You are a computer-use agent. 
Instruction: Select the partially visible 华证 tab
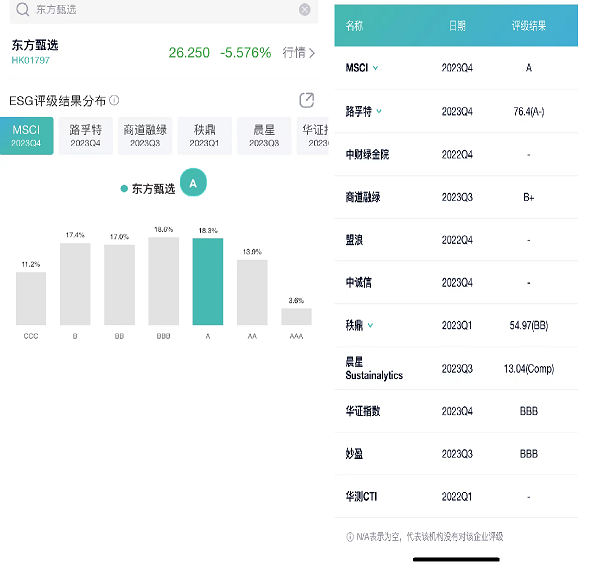[x=313, y=136]
